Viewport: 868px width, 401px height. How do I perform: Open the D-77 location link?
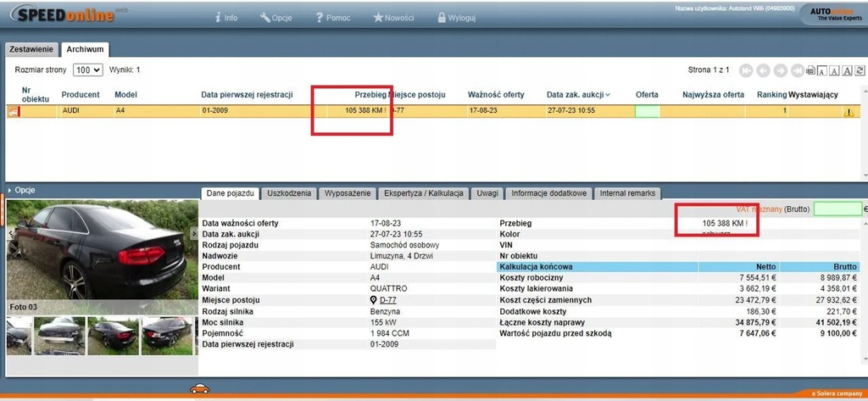[388, 300]
